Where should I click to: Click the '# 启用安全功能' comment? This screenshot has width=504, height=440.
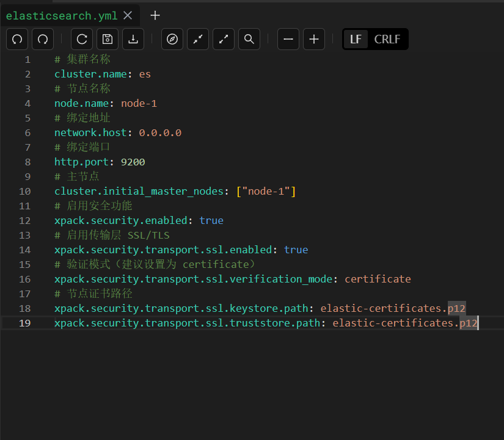[93, 206]
